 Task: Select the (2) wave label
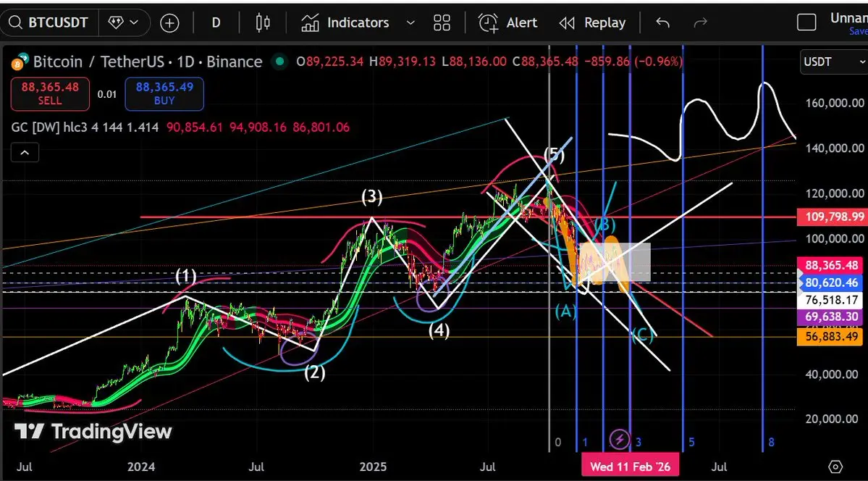tap(314, 373)
